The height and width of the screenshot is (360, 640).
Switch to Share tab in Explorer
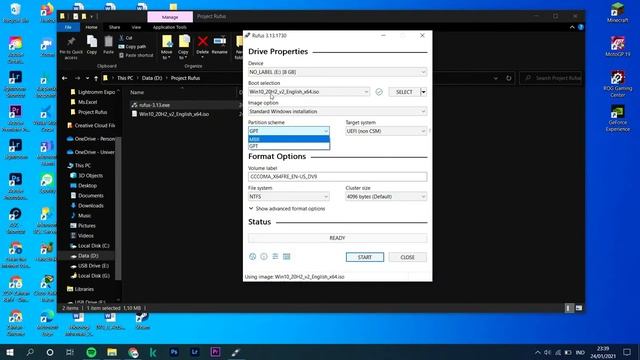pyautogui.click(x=114, y=27)
